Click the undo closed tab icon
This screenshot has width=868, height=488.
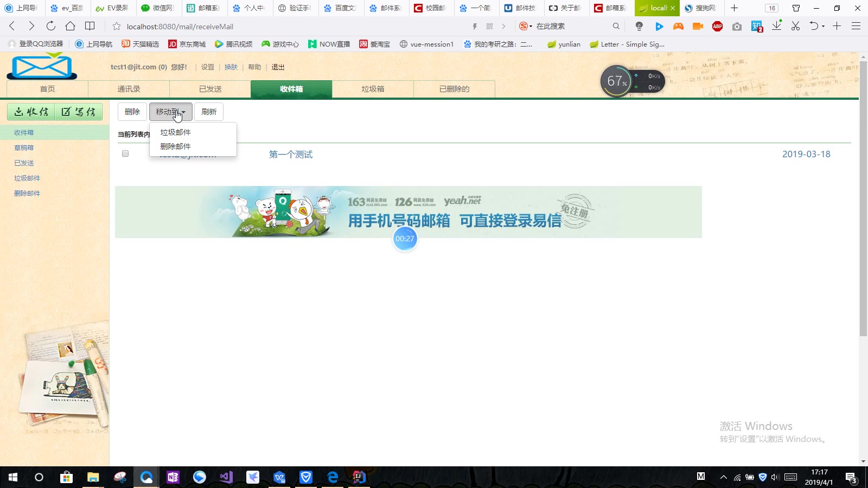pyautogui.click(x=814, y=26)
